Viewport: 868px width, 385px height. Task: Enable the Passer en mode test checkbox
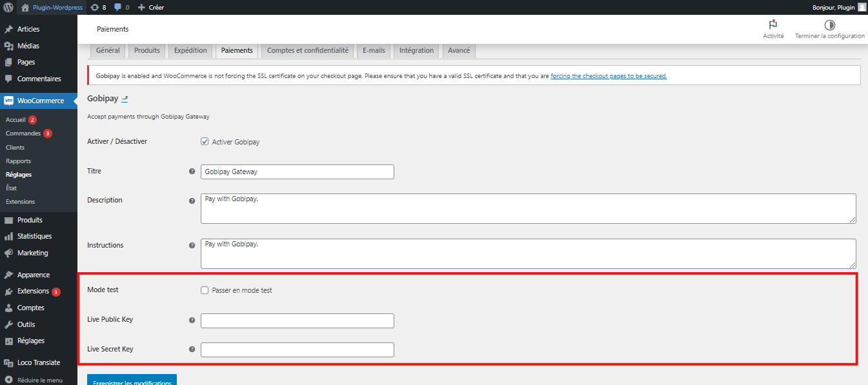coord(205,290)
